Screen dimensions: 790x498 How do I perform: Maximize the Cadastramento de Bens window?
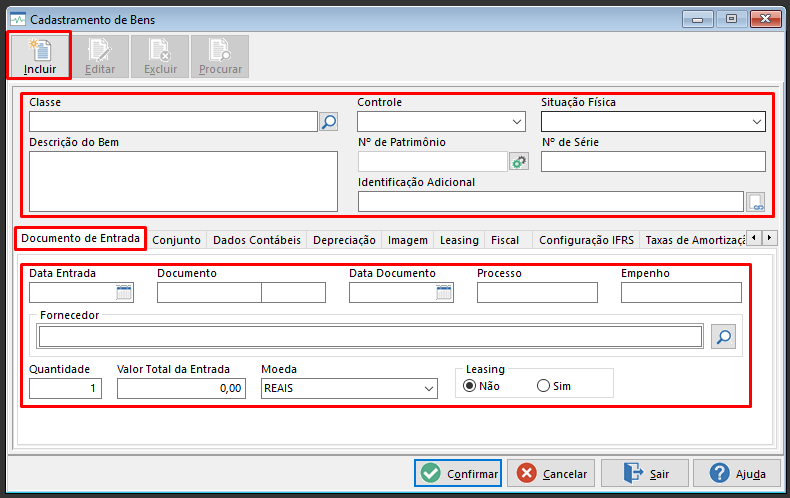click(x=731, y=20)
